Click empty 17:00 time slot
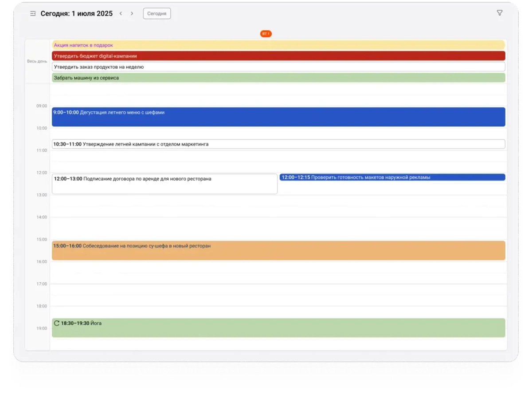 pyautogui.click(x=278, y=289)
